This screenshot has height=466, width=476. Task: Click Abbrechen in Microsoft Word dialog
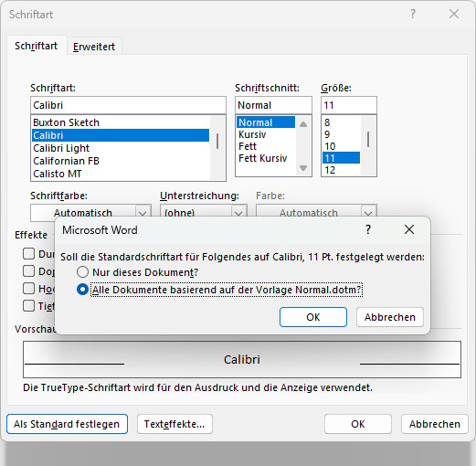[390, 317]
